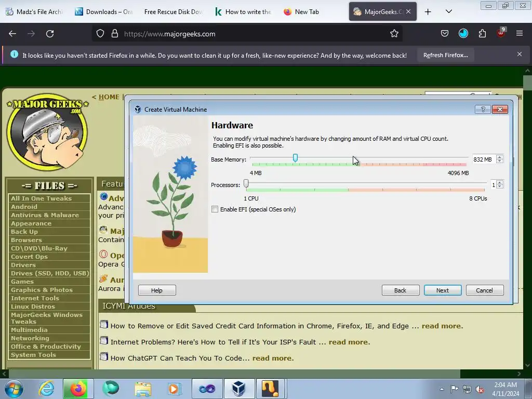Click the Next button in the wizard
Screen dimensions: 532x399
(443, 290)
